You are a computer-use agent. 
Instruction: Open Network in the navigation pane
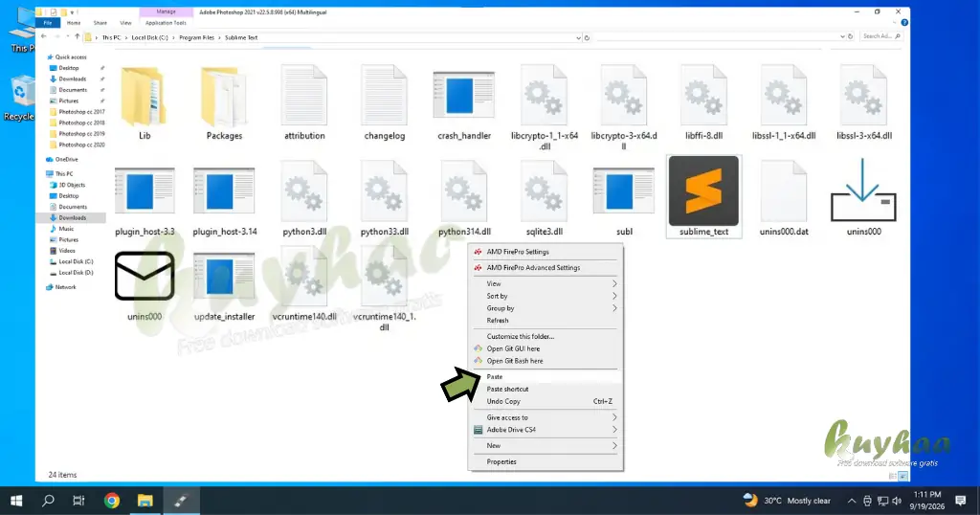point(65,287)
